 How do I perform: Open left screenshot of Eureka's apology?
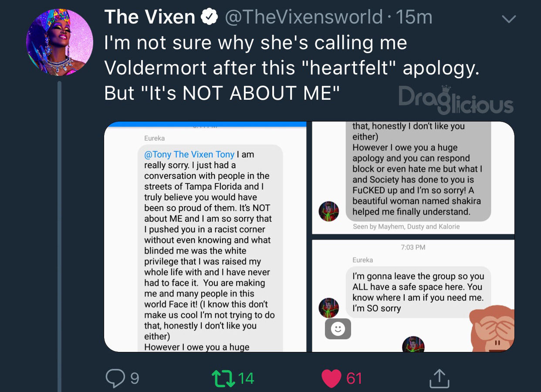pos(205,237)
